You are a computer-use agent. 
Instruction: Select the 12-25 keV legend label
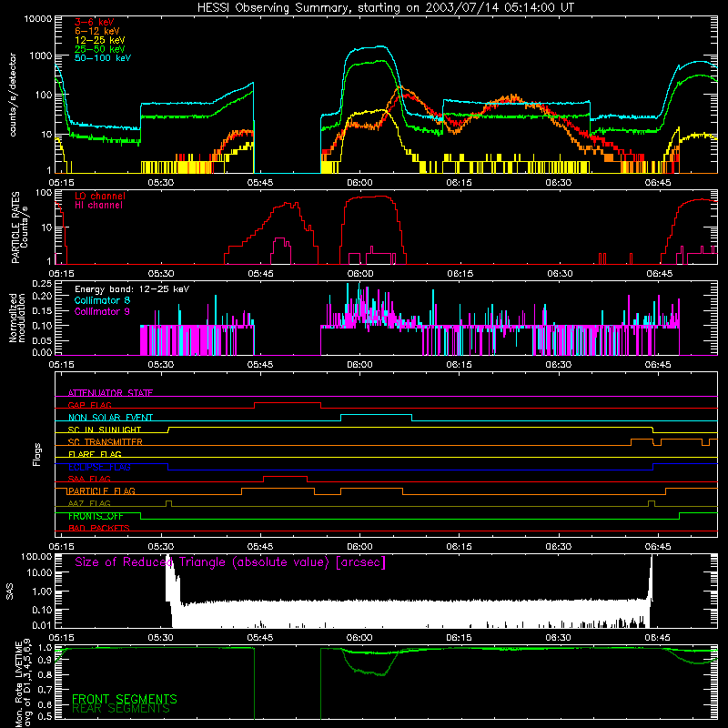click(100, 40)
